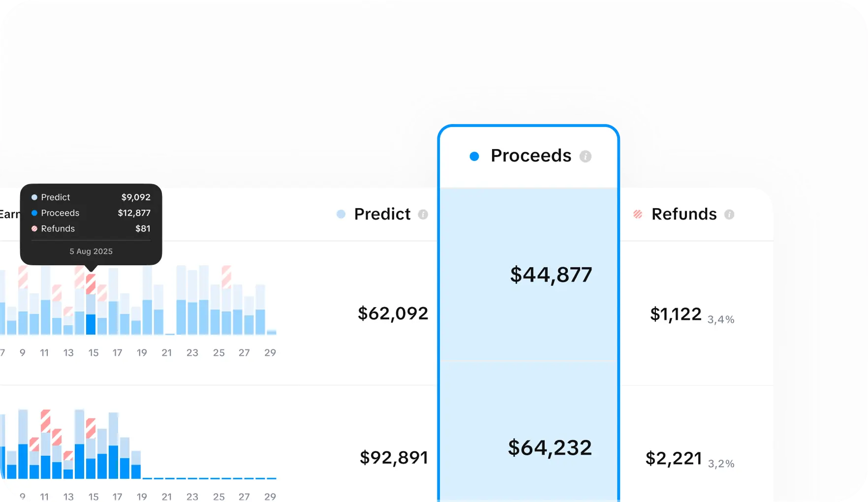Click the Predict dot inside the tooltip
Image resolution: width=868 pixels, height=502 pixels.
pyautogui.click(x=33, y=197)
